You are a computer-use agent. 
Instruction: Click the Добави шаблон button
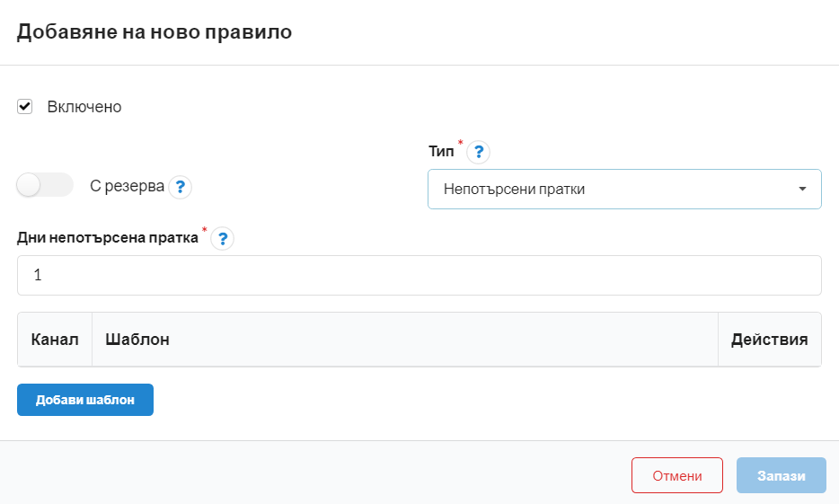85,400
